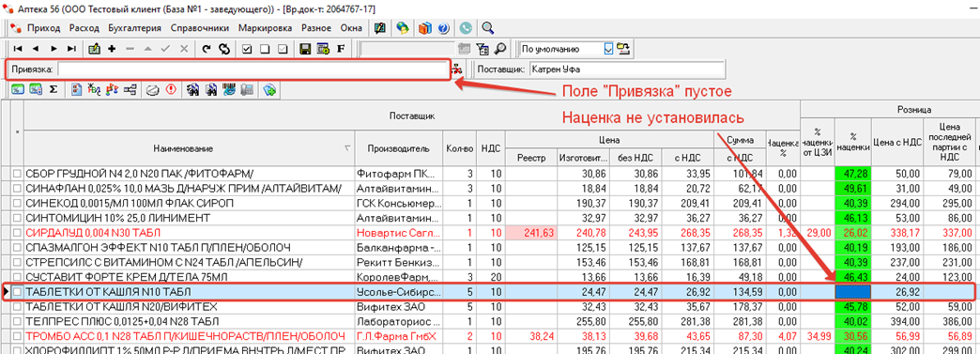The width and height of the screenshot is (980, 354).
Task: Click the deselect all empty box toolbar icon
Action: pyautogui.click(x=265, y=49)
